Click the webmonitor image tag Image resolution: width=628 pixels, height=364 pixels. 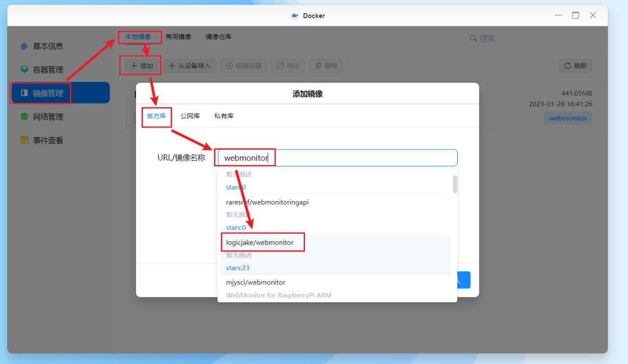coord(568,118)
